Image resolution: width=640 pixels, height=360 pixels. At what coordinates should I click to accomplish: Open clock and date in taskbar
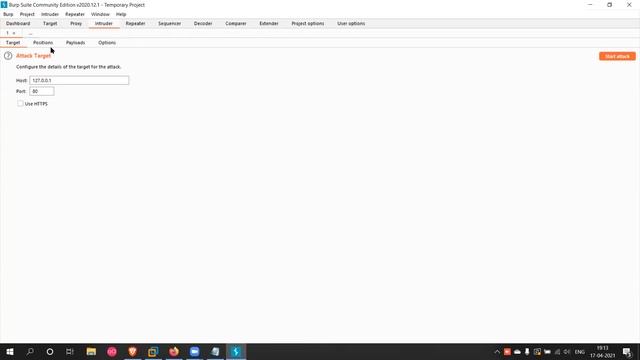602,352
